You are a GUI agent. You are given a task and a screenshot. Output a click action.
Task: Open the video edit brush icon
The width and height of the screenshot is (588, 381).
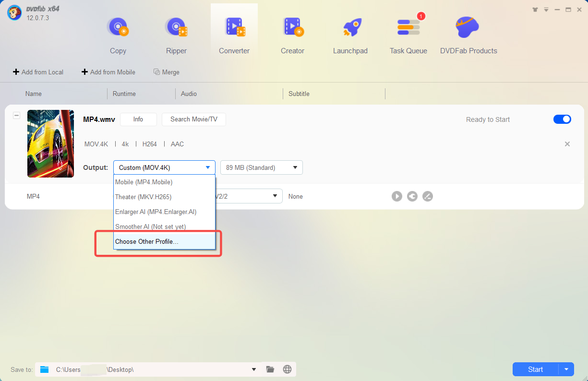427,196
